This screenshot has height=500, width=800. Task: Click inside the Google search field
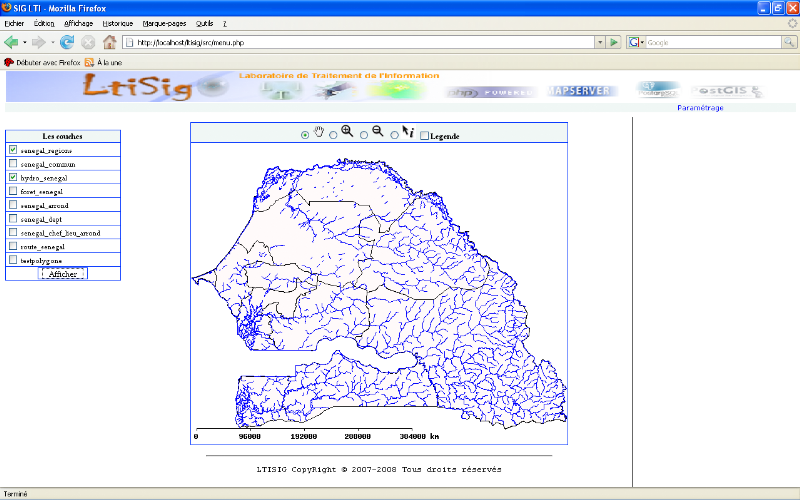(710, 42)
